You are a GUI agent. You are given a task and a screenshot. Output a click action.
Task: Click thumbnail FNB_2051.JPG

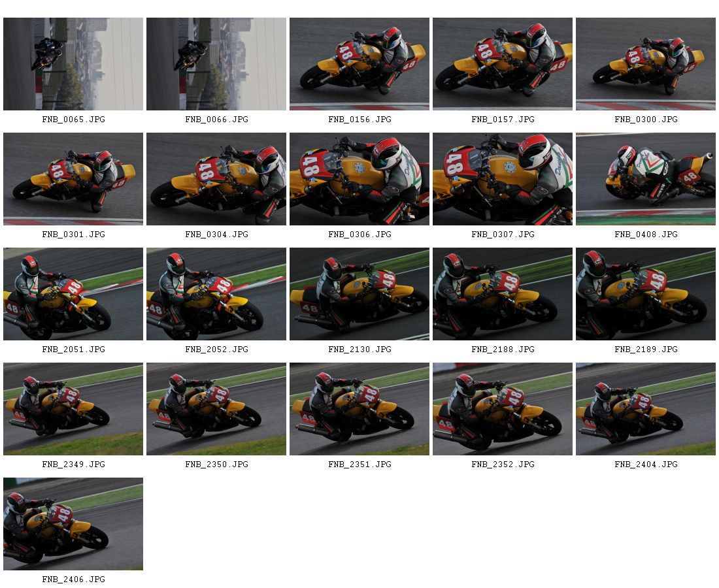click(73, 294)
